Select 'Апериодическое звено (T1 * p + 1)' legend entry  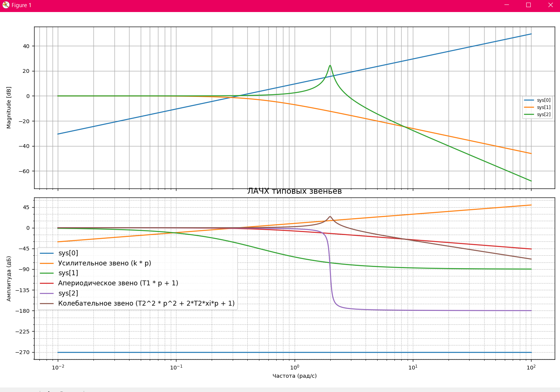click(118, 283)
